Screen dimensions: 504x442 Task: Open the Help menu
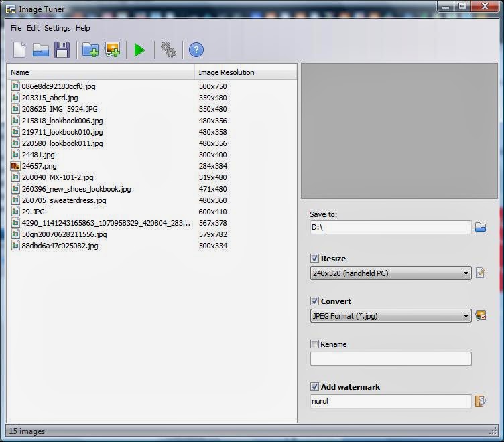[x=83, y=28]
